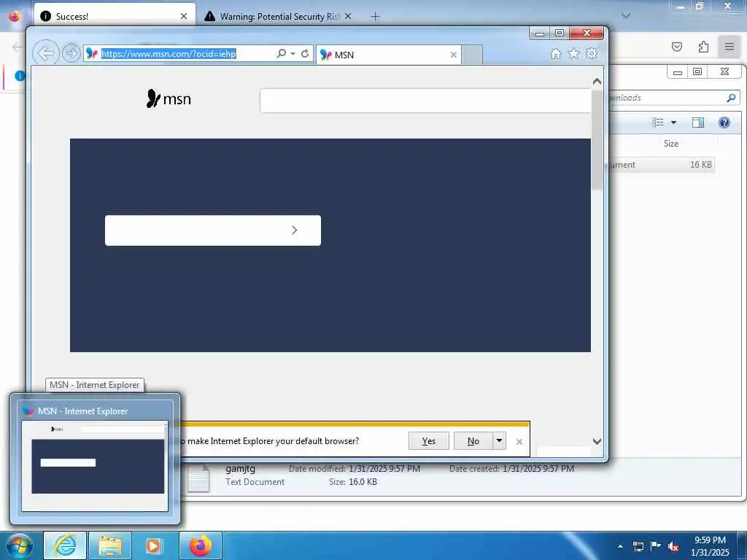
Task: Show hidden system tray icons
Action: click(620, 546)
